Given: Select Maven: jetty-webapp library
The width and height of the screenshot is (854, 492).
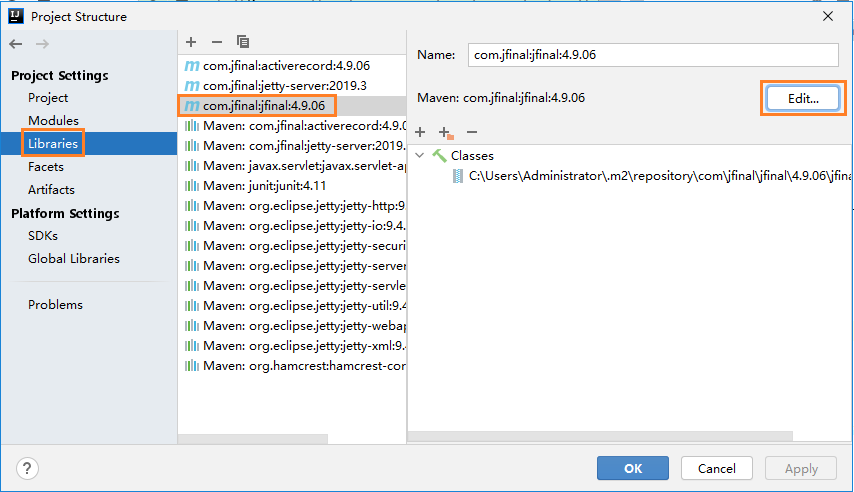Looking at the screenshot, I should (292, 326).
